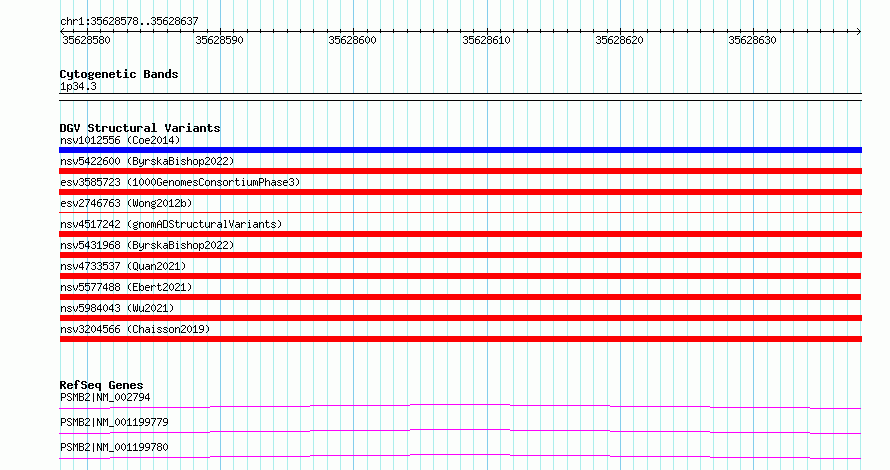This screenshot has height=470, width=890.
Task: Open variant esv2746763 (Wong2012b) label
Action: pyautogui.click(x=126, y=203)
